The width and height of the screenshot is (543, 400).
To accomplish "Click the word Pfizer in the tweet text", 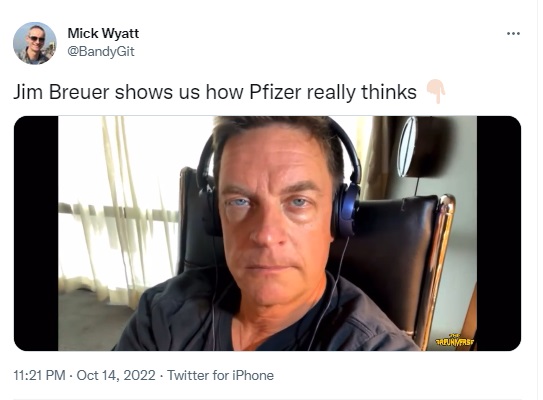I will click(275, 92).
